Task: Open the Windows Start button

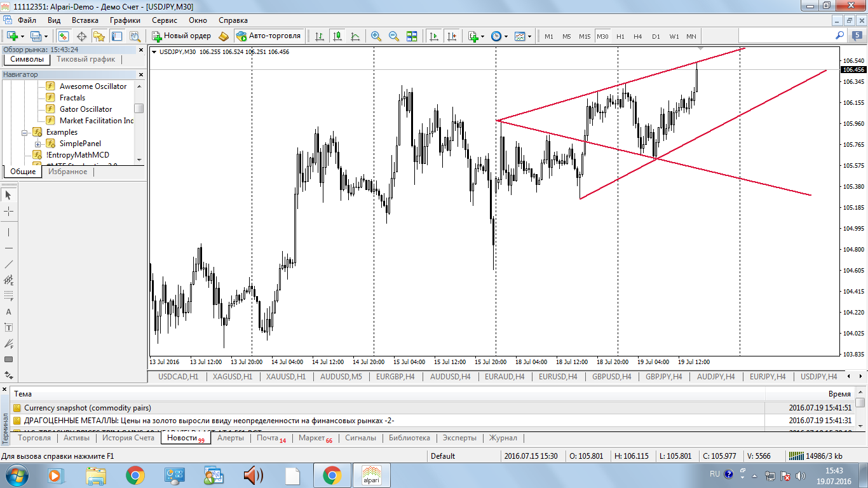Action: [15, 475]
